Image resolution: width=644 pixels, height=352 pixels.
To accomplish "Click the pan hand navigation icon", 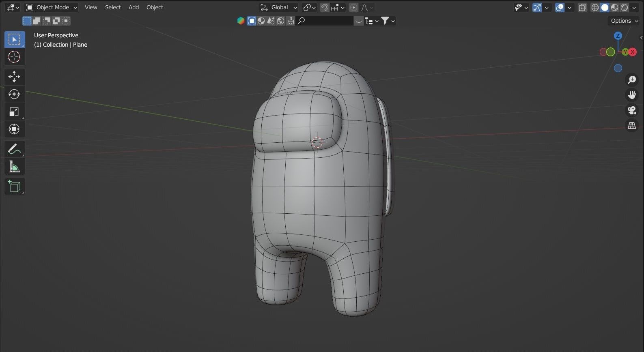I will 632,95.
